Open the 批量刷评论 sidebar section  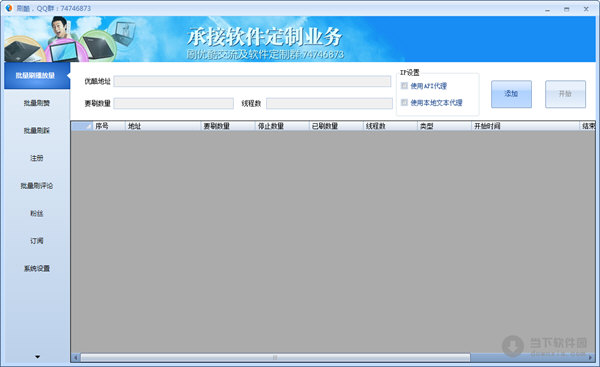coord(37,186)
